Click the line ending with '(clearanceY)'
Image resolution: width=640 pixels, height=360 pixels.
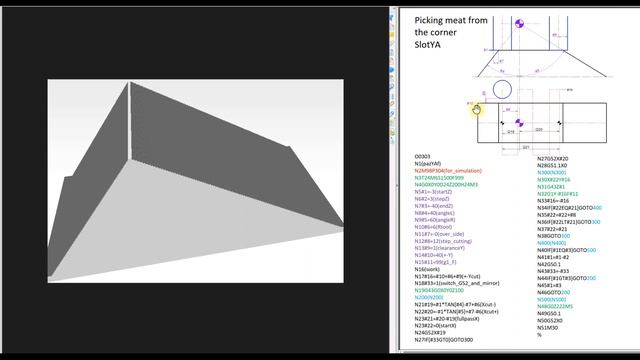(x=440, y=248)
